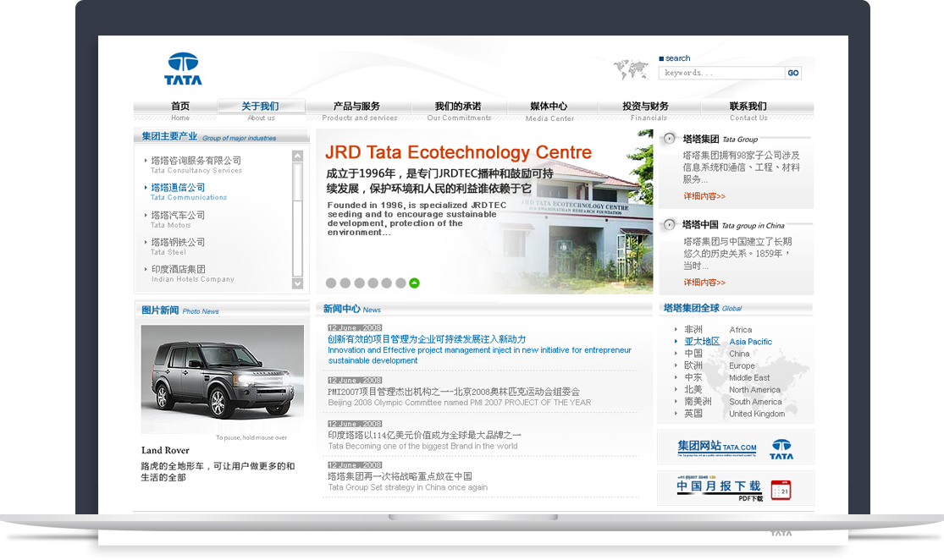Click the Land Rover photo news image

pos(222,379)
